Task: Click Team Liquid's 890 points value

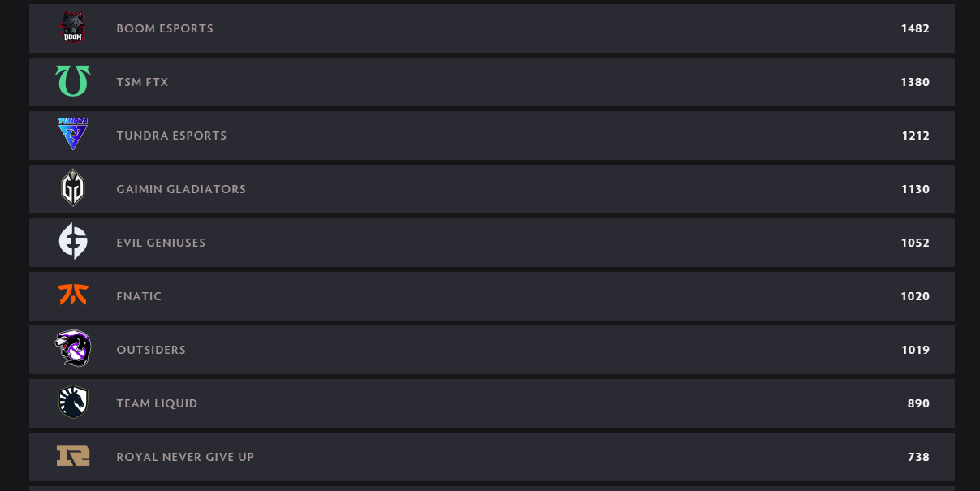Action: click(918, 403)
